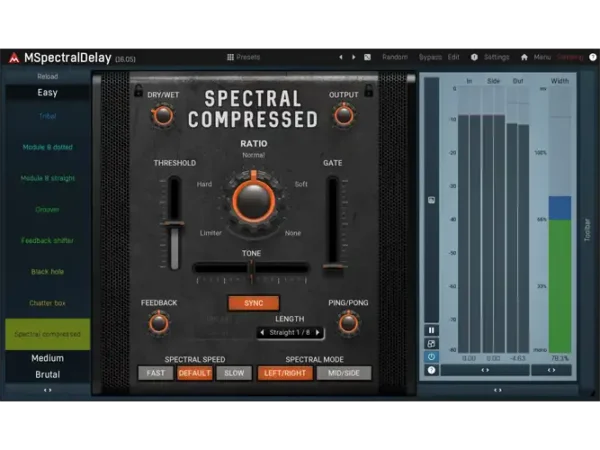This screenshot has height=450, width=600.
Task: Select MID/SIDE spectral mode
Action: click(344, 373)
